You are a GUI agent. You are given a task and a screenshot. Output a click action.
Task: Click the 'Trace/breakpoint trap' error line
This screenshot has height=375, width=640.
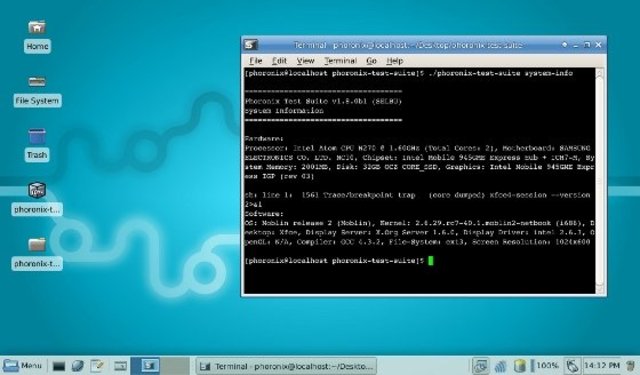click(417, 195)
